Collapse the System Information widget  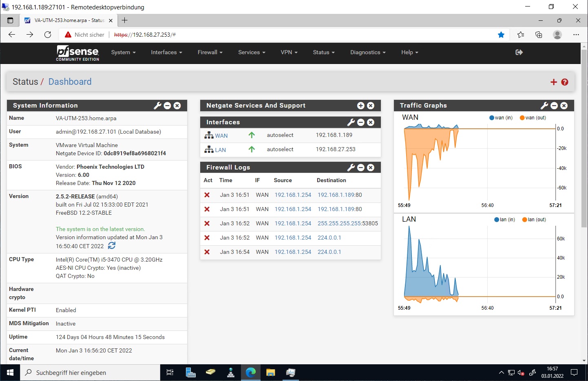(x=167, y=106)
